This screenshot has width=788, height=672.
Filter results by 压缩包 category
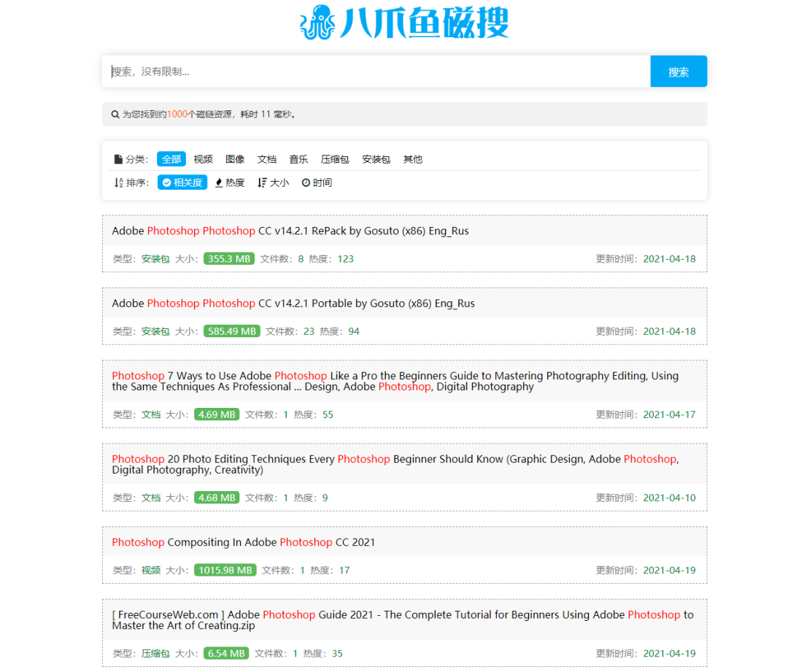335,159
